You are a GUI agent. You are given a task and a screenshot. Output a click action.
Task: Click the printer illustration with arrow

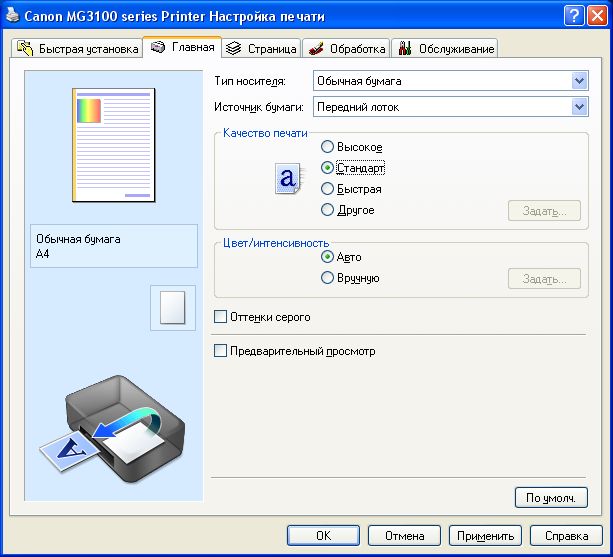[112, 430]
